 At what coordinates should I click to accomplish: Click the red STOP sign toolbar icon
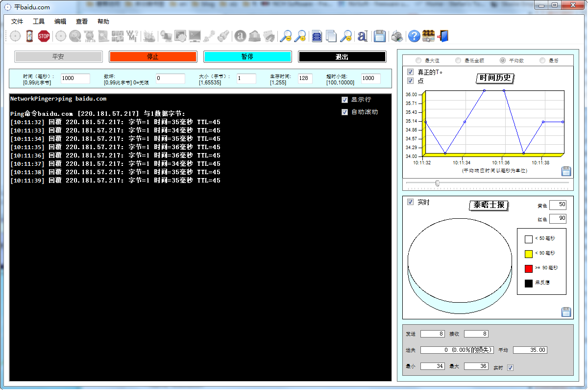coord(44,36)
